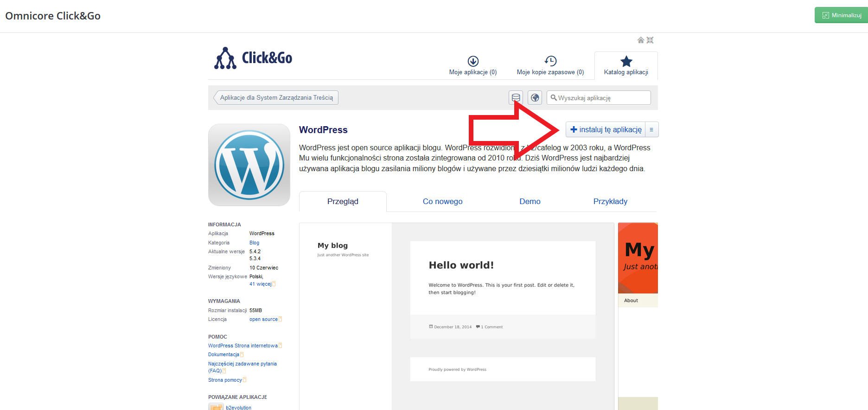Click the Click&Go logo
Viewport: 868px width, 410px height.
coord(253,58)
